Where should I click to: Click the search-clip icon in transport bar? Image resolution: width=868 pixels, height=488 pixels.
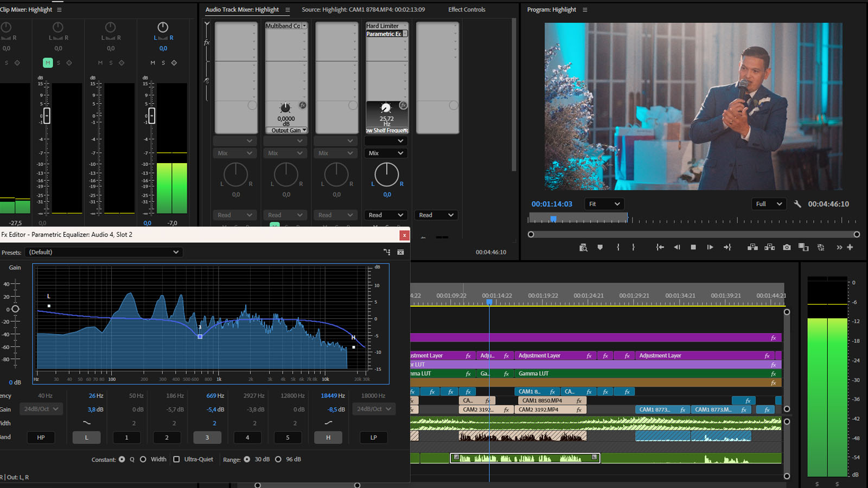pyautogui.click(x=583, y=247)
